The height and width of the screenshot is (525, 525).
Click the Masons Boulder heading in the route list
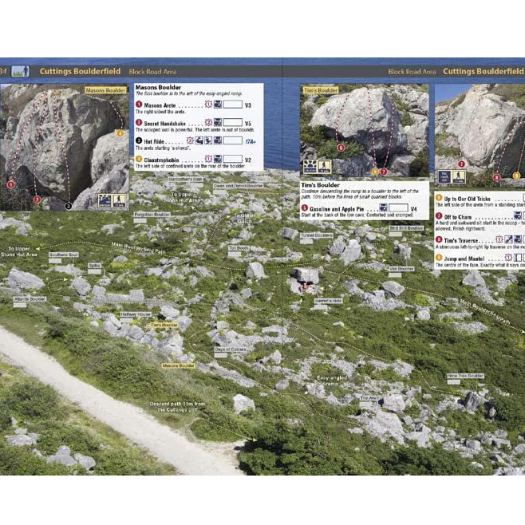158,87
